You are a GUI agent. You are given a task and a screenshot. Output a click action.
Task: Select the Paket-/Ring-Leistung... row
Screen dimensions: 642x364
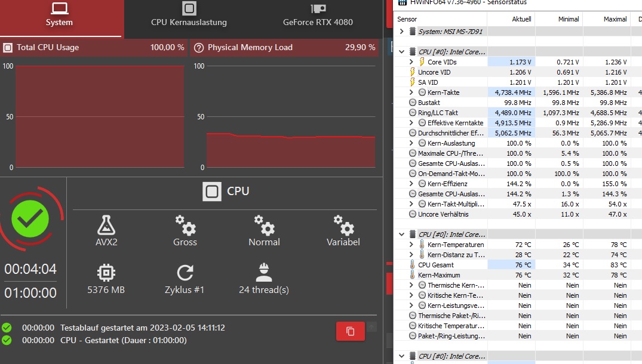click(x=518, y=336)
